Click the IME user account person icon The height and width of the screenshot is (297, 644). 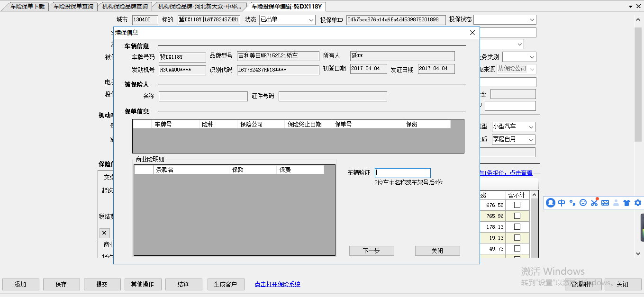point(616,203)
